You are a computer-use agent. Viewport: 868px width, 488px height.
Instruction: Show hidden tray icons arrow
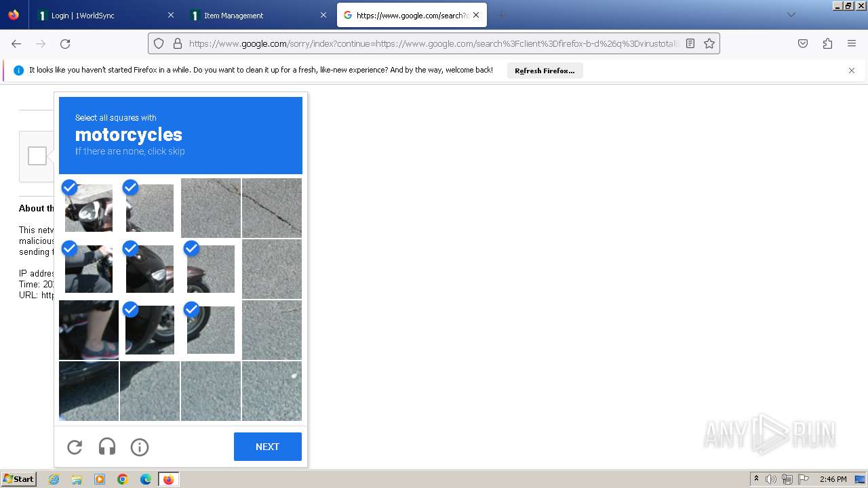coord(756,479)
